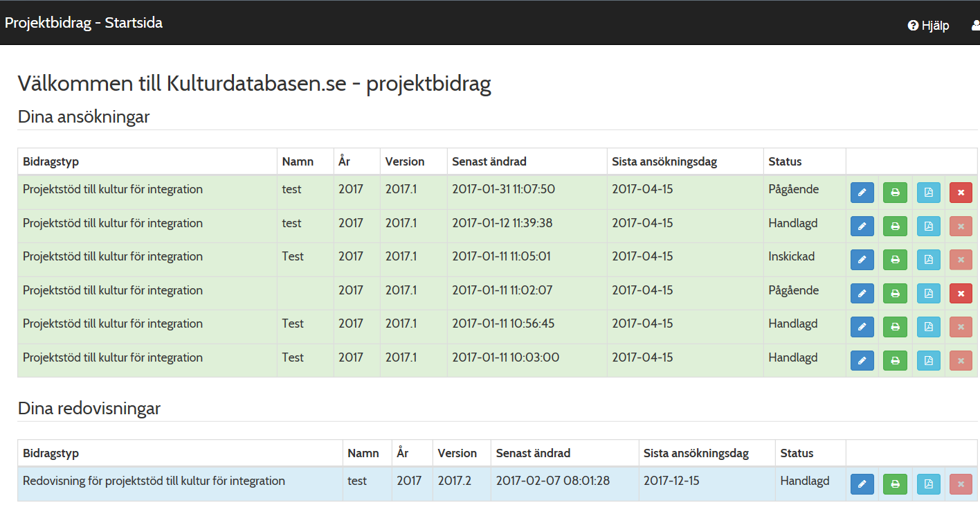This screenshot has width=980, height=505.
Task: Edit the application changed 2017-01-12 11:39:38
Action: click(x=862, y=226)
